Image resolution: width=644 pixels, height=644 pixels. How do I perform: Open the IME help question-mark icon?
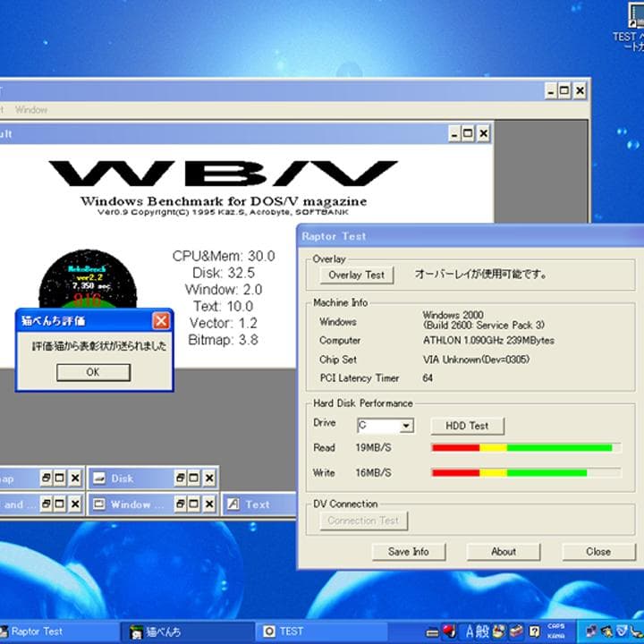(x=534, y=631)
